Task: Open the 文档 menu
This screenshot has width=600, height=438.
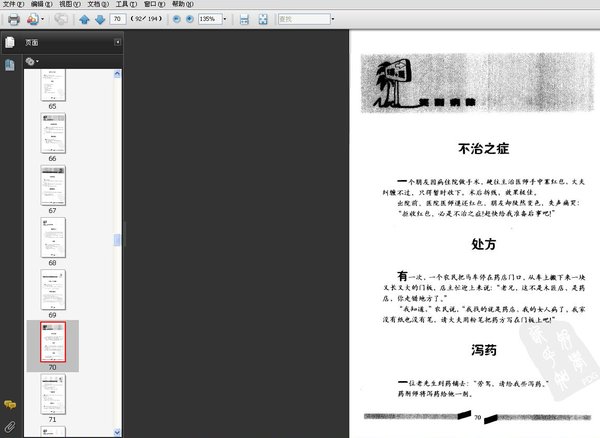Action: click(98, 4)
